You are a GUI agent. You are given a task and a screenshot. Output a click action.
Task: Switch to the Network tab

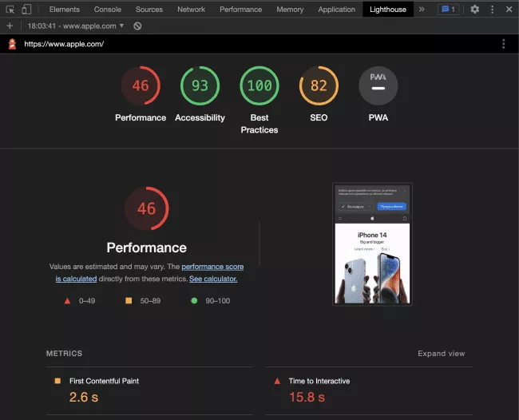(x=191, y=10)
